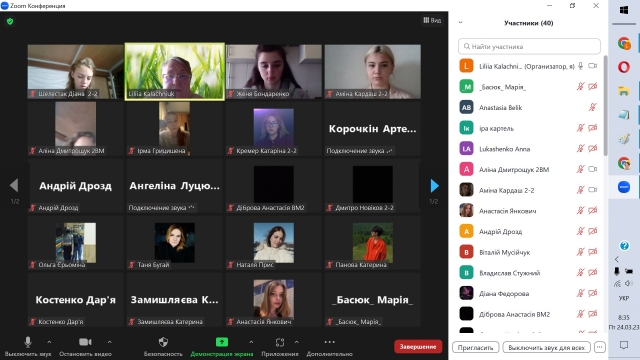640x360 pixels.
Task: Select Шелестак Діана 2-2 video tile
Action: point(76,71)
